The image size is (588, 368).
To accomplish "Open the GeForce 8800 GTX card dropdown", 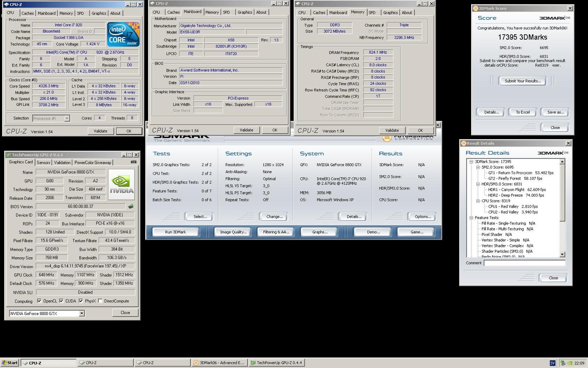I will 82,314.
